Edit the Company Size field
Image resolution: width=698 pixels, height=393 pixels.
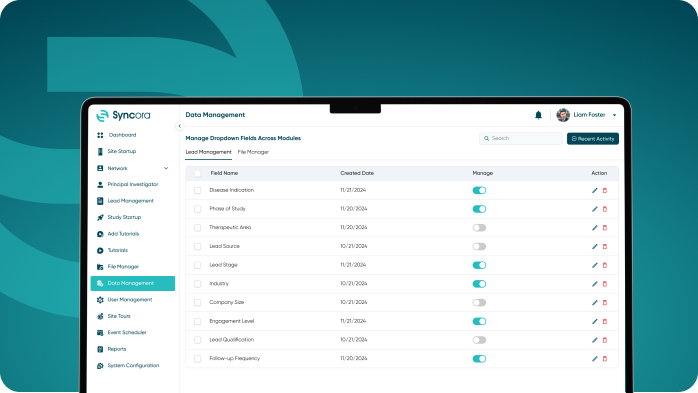pyautogui.click(x=595, y=303)
